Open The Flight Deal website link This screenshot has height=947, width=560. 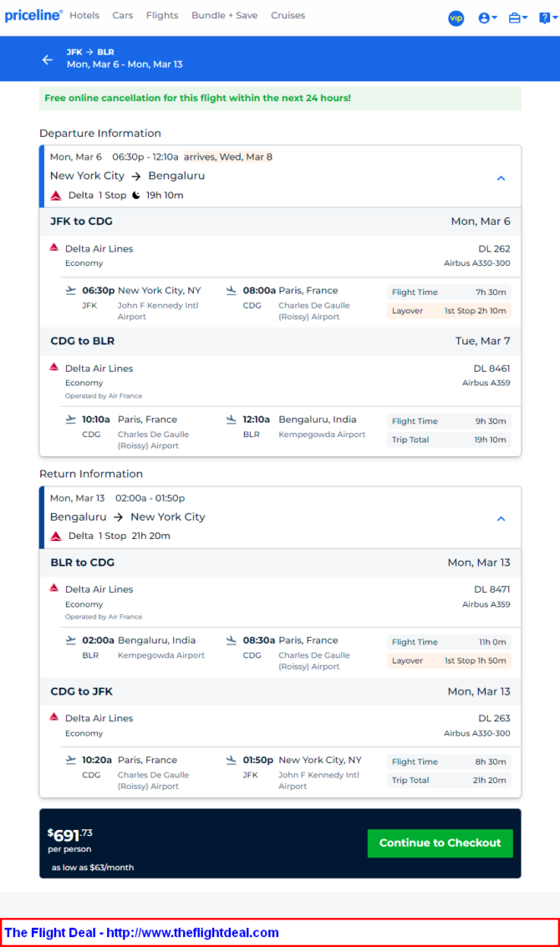141,933
